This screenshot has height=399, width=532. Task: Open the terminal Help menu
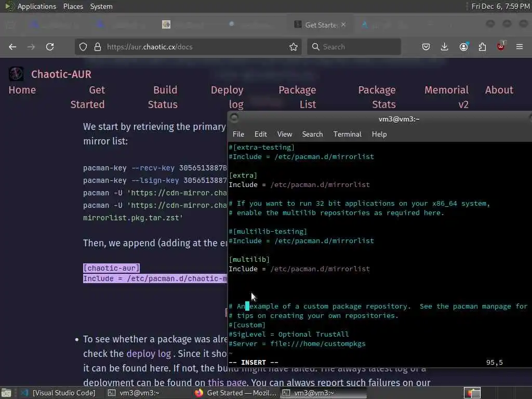(379, 135)
